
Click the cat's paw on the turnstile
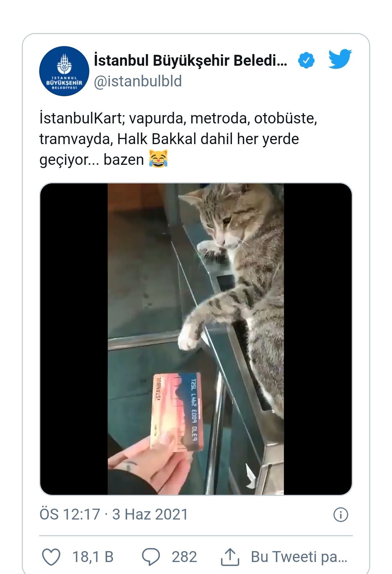tap(190, 335)
